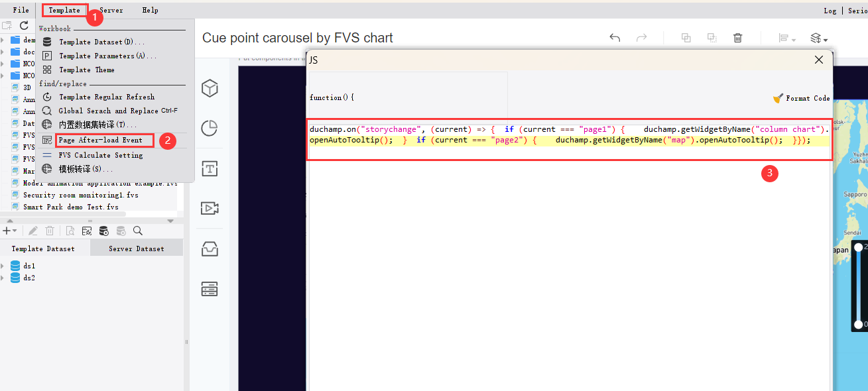Screen dimensions: 868x391
Task: Click the Format Code button
Action: click(804, 98)
